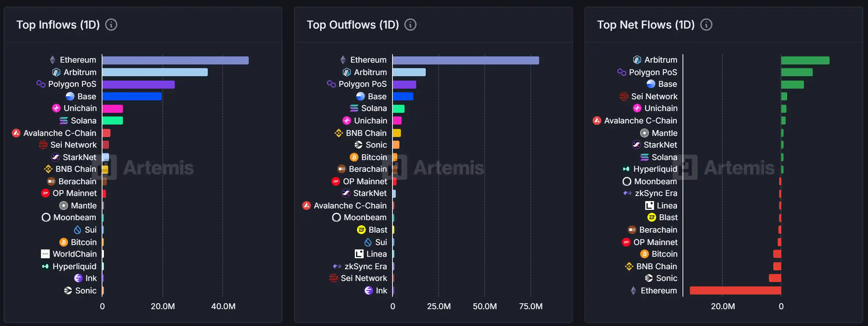Image resolution: width=868 pixels, height=326 pixels.
Task: Click the Sei Network logo in Top Inflows
Action: (x=43, y=145)
